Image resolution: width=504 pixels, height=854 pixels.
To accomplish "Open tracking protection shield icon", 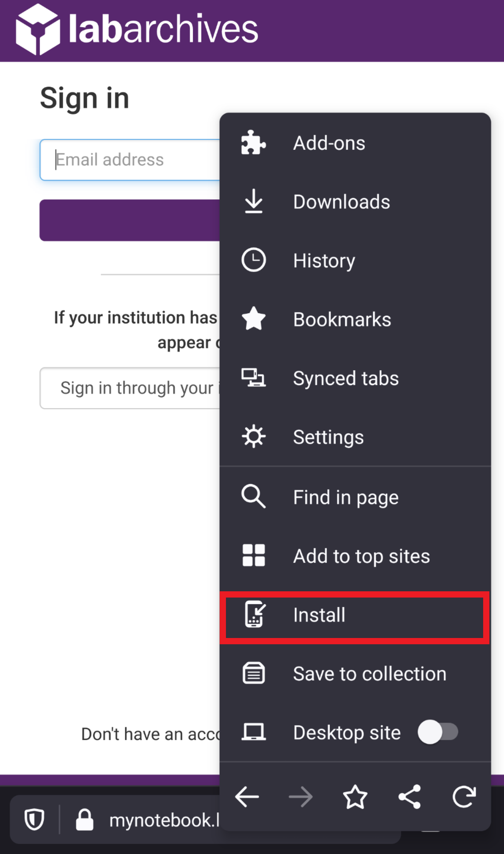I will pyautogui.click(x=34, y=819).
